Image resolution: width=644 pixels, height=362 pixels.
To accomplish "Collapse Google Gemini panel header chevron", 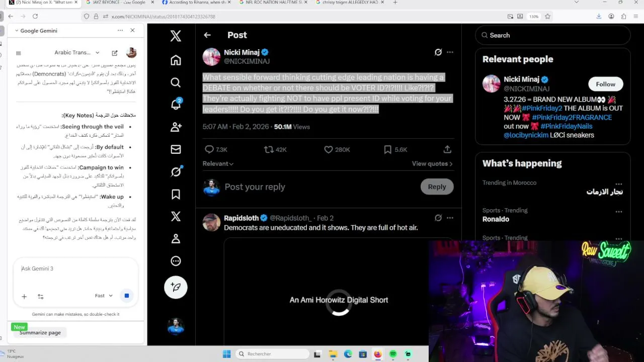I will 17,31.
